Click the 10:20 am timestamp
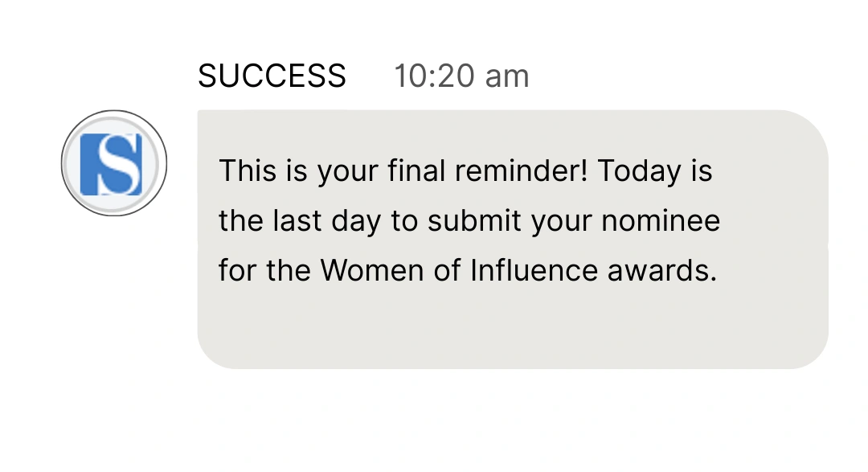 [x=461, y=76]
